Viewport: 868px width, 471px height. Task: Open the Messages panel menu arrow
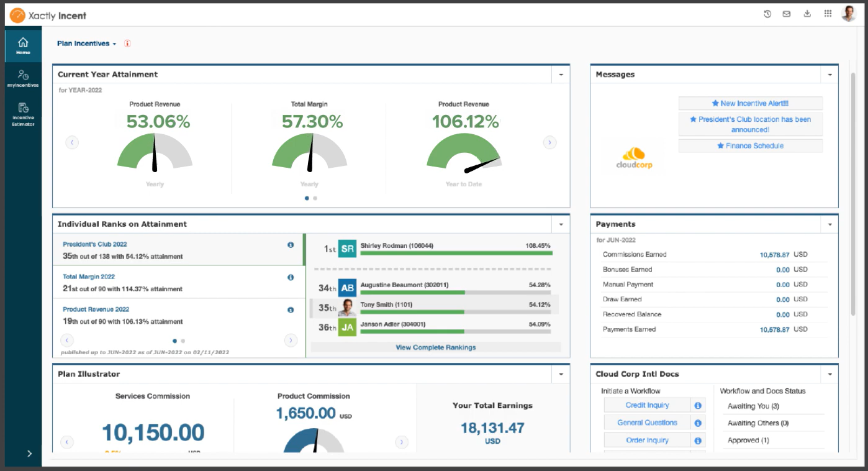tap(830, 75)
